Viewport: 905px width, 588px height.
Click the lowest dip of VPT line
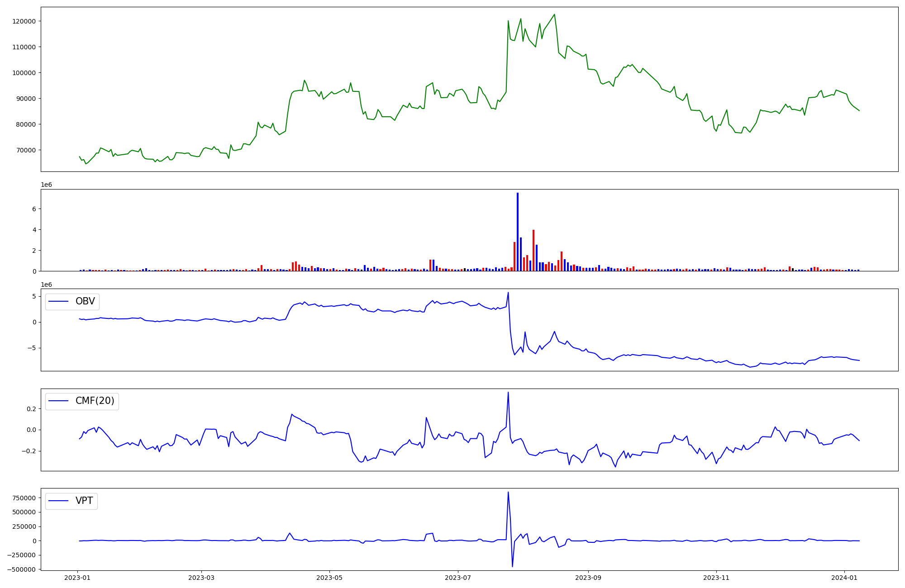tap(512, 566)
